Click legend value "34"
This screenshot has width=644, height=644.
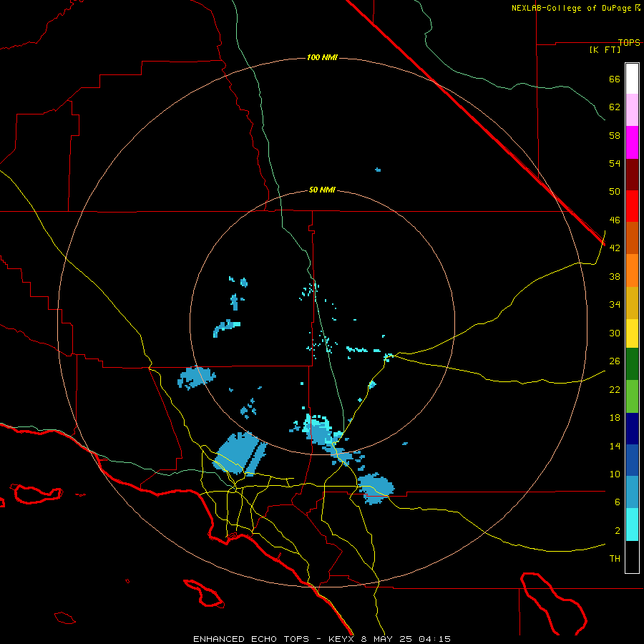point(615,305)
